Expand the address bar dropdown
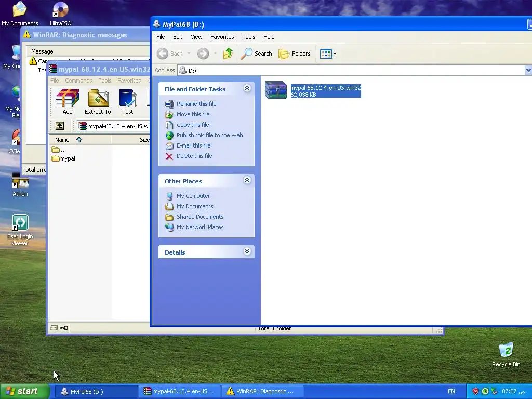This screenshot has height=399, width=532. point(528,70)
